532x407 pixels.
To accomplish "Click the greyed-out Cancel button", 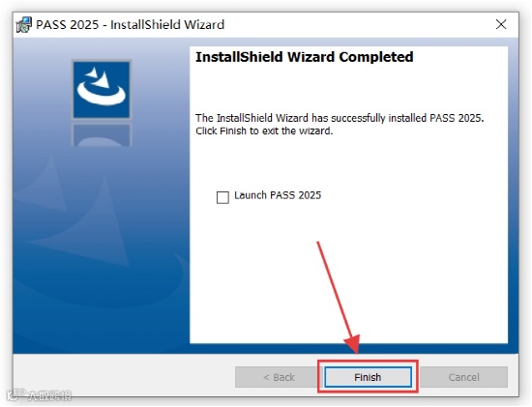I will [x=463, y=377].
